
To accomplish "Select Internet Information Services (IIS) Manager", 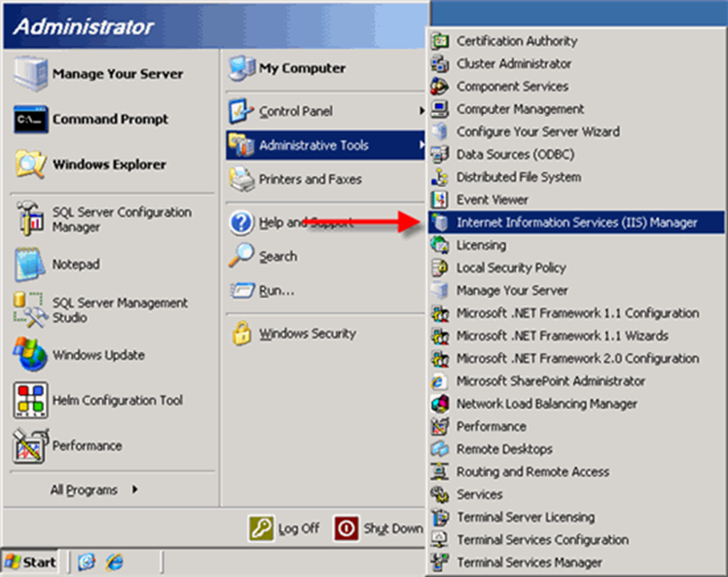I will pos(576,222).
